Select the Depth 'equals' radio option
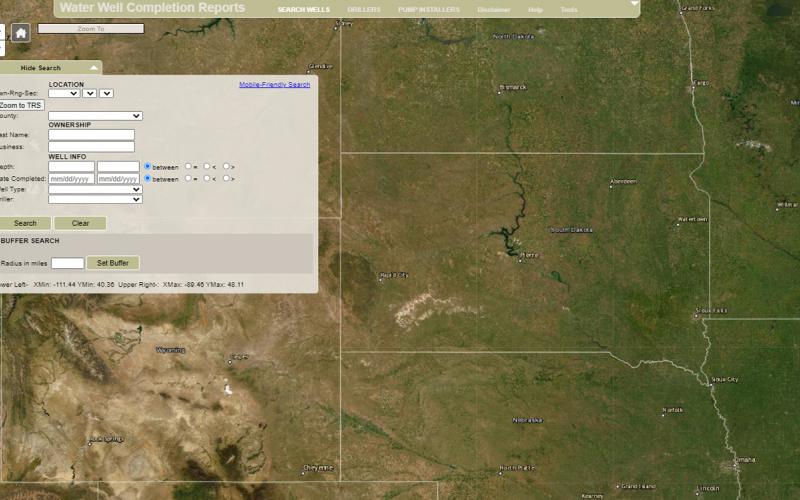 click(189, 167)
